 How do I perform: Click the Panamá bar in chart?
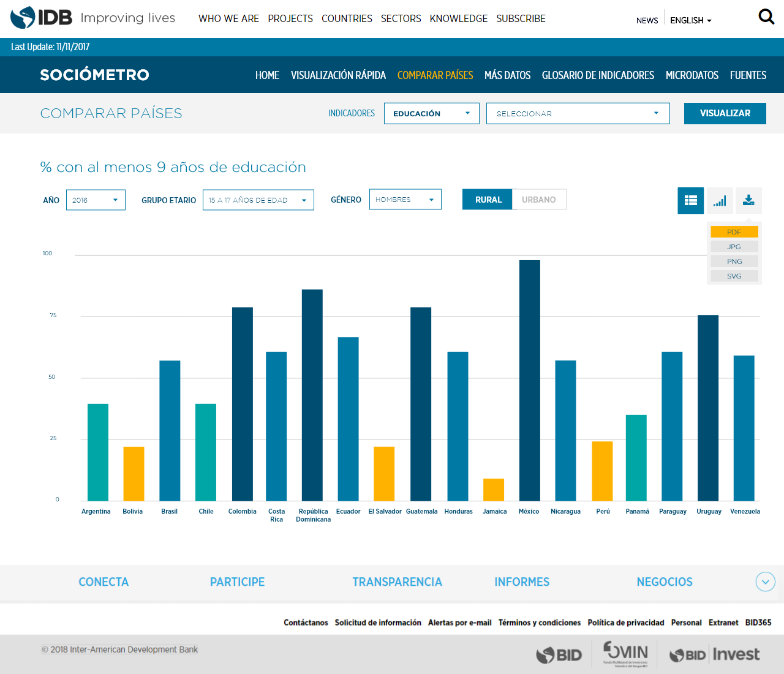click(x=636, y=458)
